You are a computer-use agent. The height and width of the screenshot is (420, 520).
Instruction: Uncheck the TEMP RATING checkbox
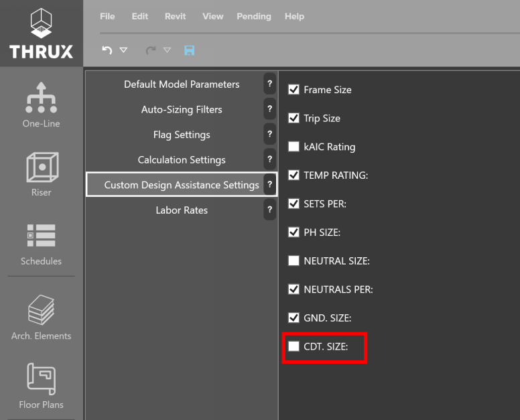(x=294, y=175)
